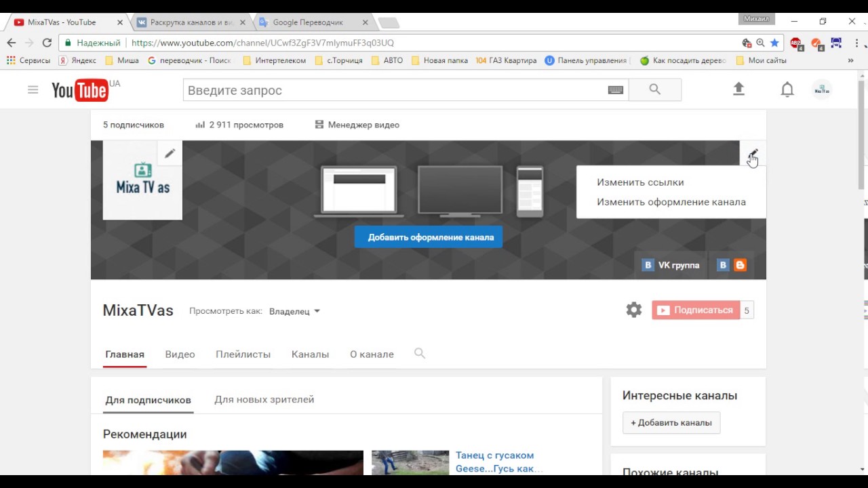Bookmark this page with the star icon
868x488 pixels.
tap(774, 43)
